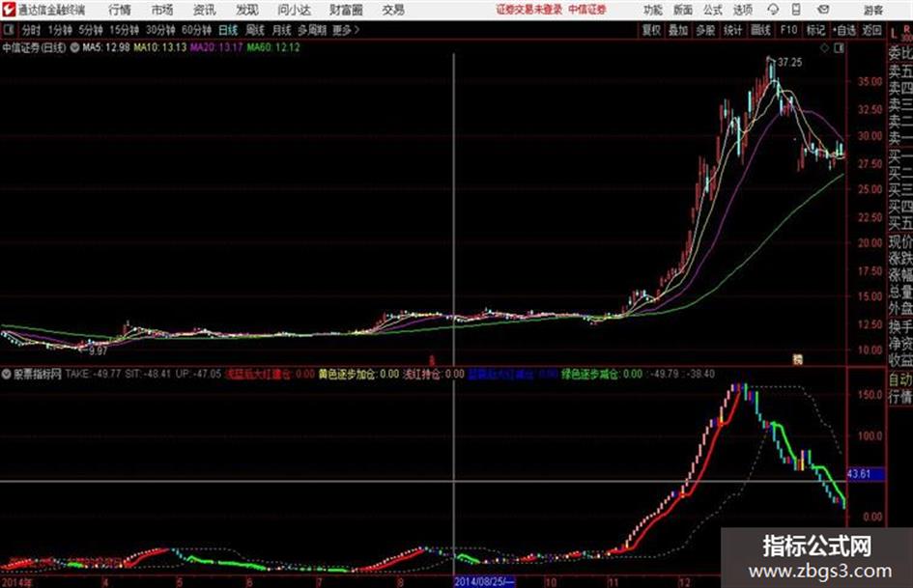Open the 行情 menu
913x588 pixels.
[120, 10]
